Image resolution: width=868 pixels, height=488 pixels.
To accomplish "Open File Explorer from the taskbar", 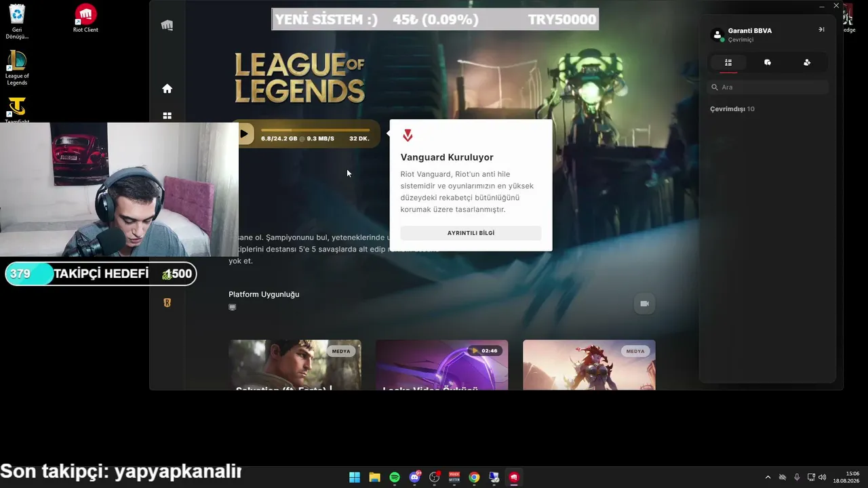I will click(374, 477).
